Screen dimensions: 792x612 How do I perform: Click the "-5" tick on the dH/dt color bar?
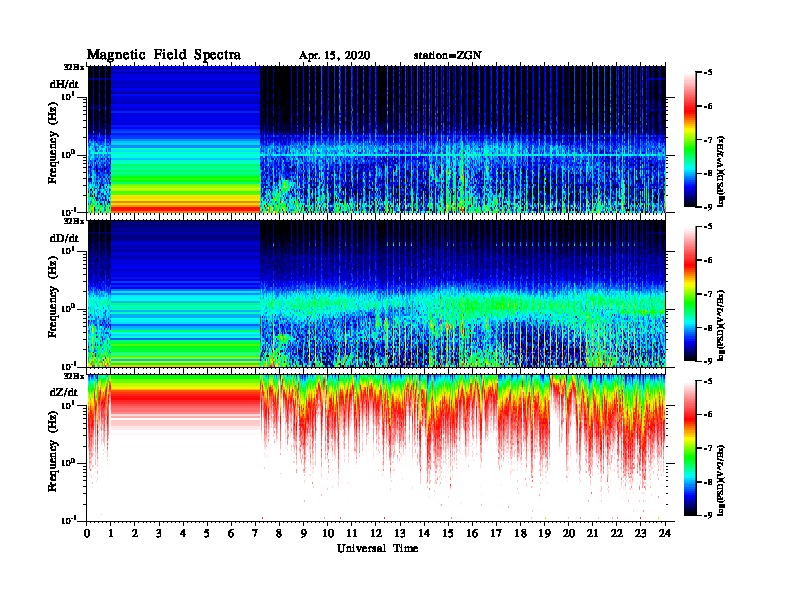point(708,73)
